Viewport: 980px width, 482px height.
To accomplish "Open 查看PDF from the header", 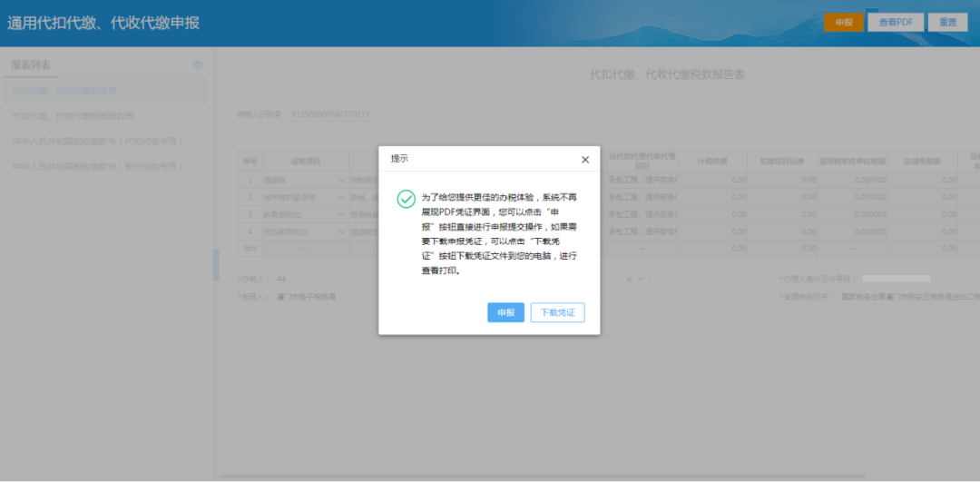I will [x=897, y=22].
